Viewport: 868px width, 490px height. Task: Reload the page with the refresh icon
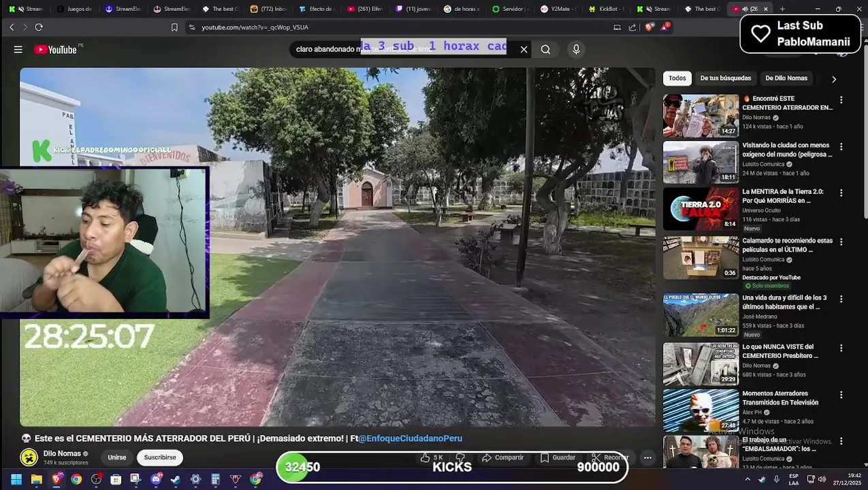pos(39,27)
